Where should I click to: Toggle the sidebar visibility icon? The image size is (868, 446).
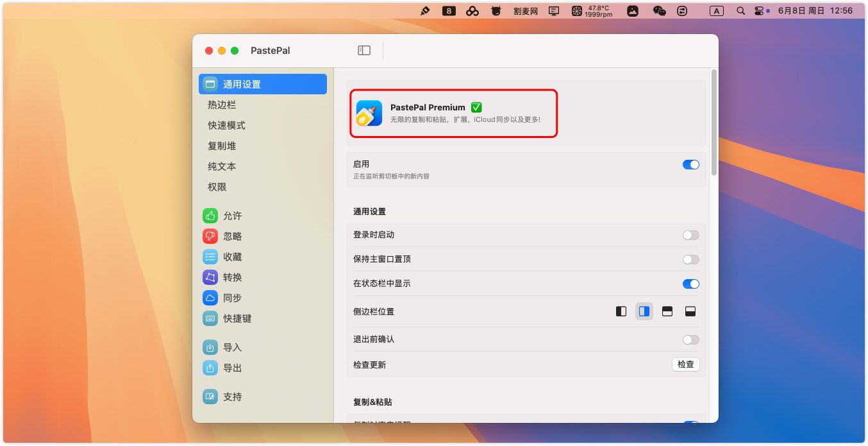point(364,51)
